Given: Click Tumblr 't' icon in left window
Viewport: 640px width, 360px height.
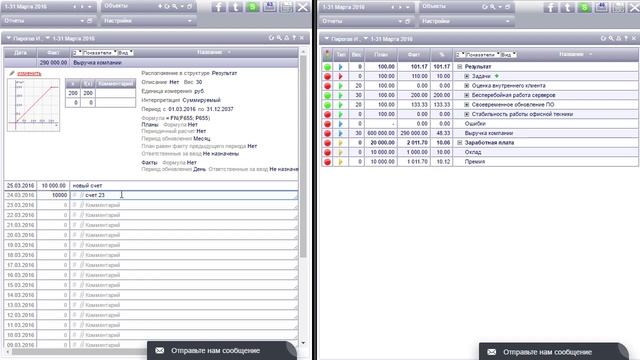Looking at the screenshot, I should coord(236,7).
